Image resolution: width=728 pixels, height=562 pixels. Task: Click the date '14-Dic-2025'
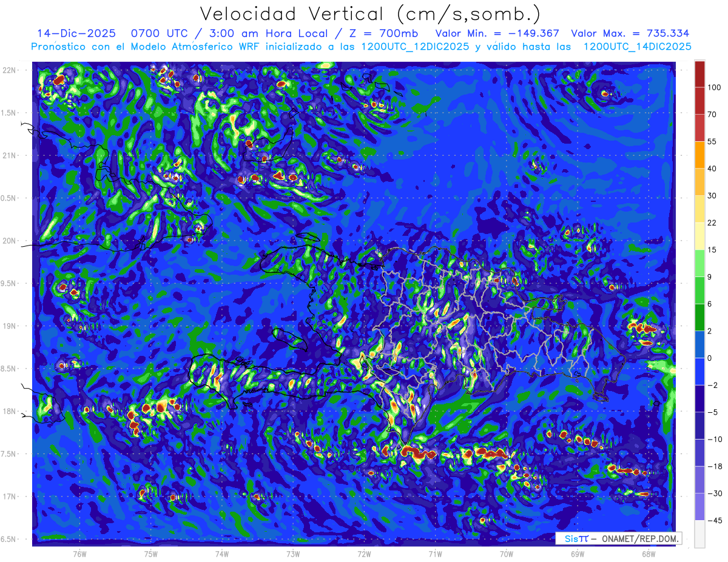tap(76, 33)
